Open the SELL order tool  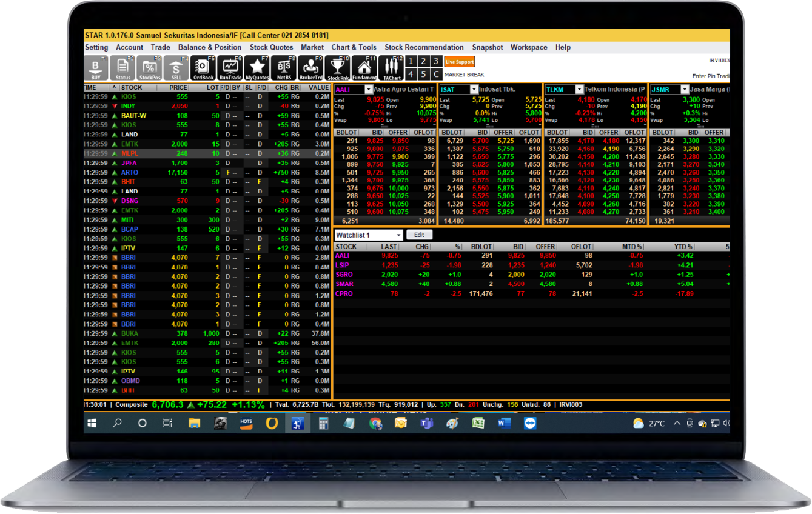(176, 68)
